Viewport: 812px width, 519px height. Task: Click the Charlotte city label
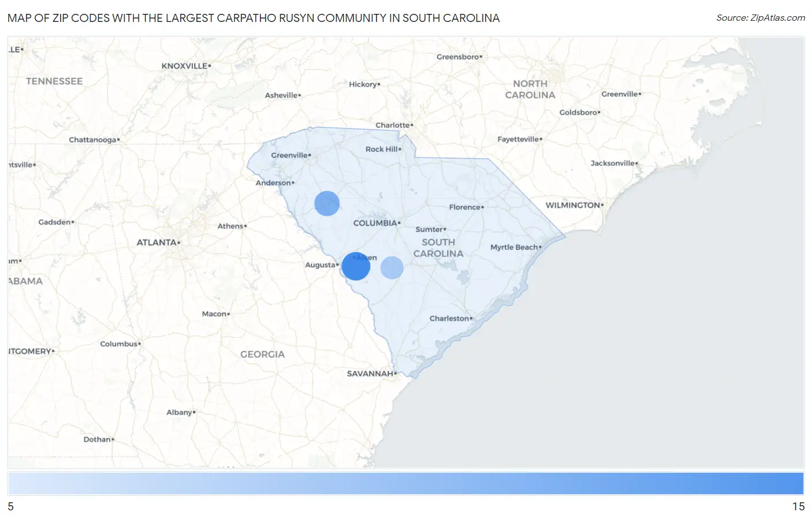[393, 125]
